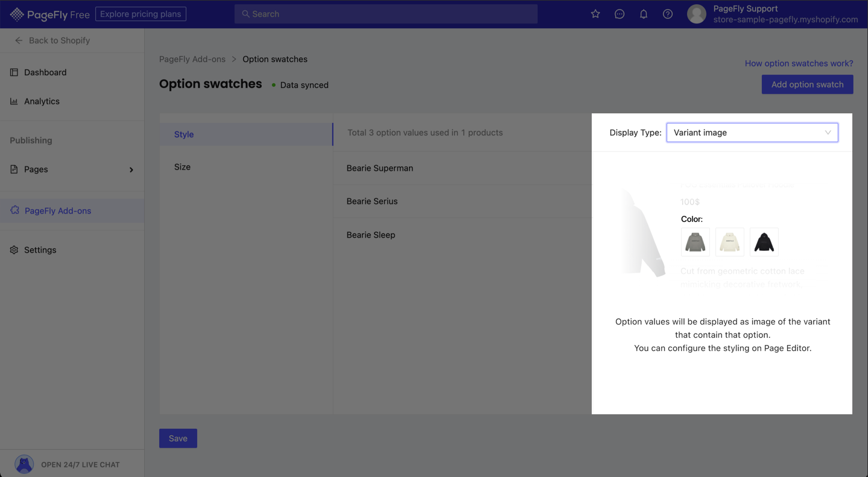Select the cream hoodie swatch thumbnail
This screenshot has height=477, width=868.
(730, 242)
